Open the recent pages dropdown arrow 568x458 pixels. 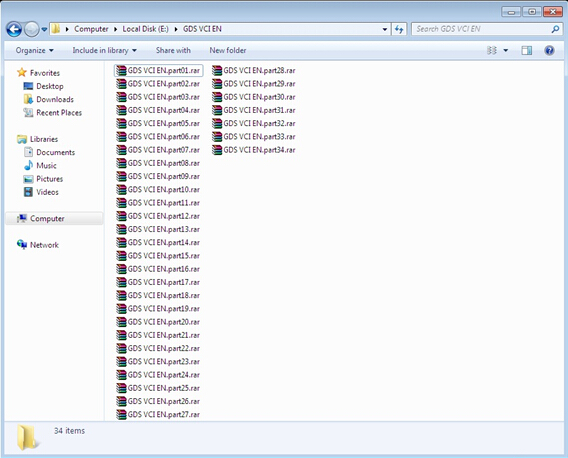click(x=44, y=29)
